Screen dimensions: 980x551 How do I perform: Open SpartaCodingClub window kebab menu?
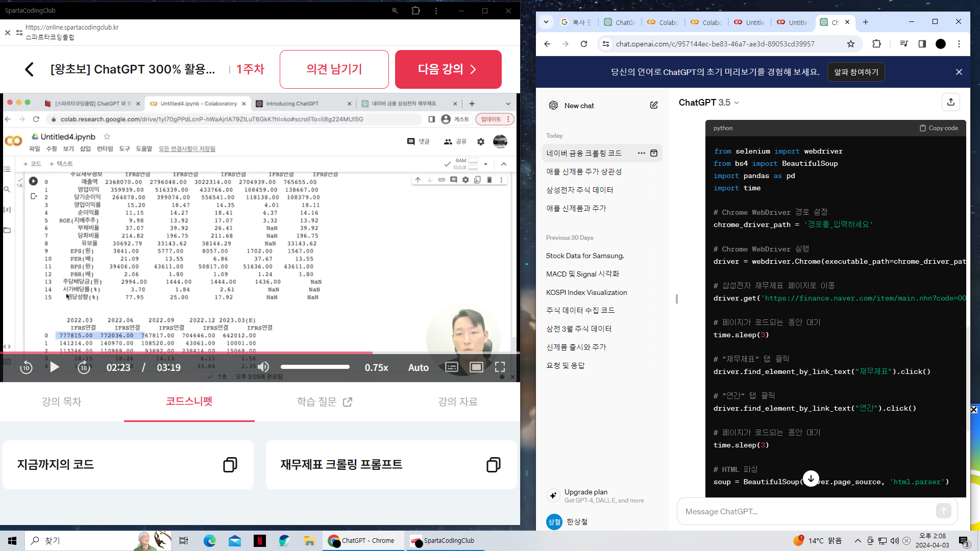click(x=436, y=11)
